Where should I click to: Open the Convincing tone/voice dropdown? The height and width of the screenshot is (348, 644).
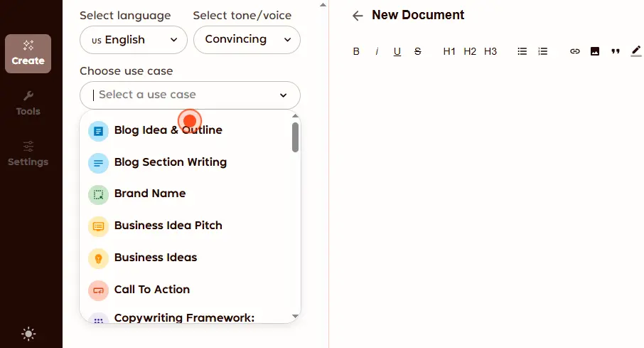[x=247, y=40]
